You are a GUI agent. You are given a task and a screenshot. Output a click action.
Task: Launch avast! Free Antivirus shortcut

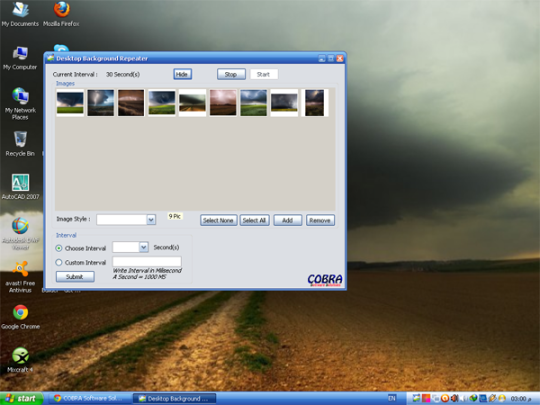pos(20,277)
